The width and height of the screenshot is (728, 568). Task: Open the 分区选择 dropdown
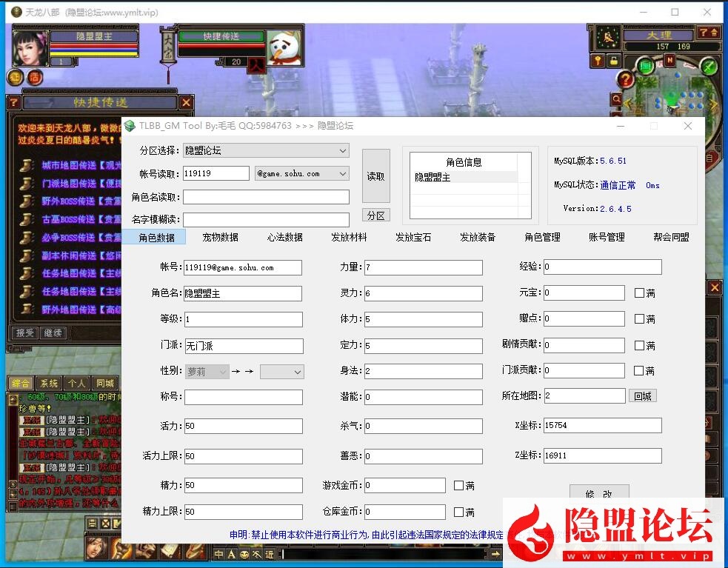(x=266, y=150)
